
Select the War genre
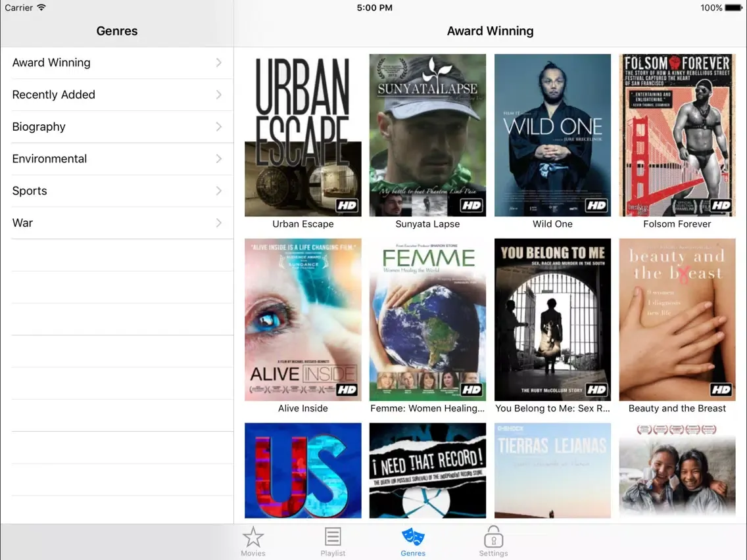pos(117,222)
